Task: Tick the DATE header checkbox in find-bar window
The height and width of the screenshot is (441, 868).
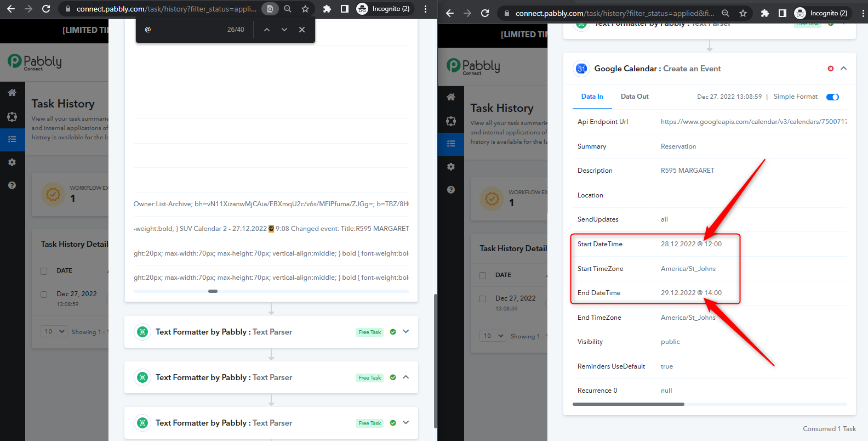Action: (x=44, y=271)
